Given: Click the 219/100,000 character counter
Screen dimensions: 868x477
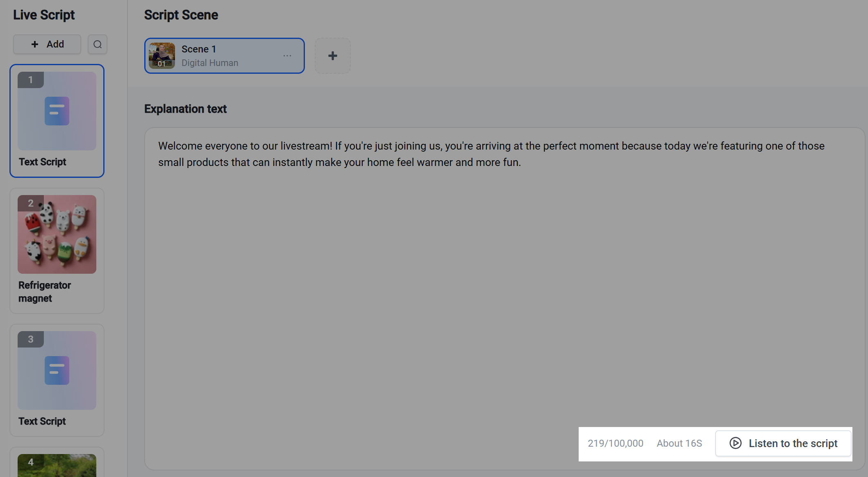Looking at the screenshot, I should coord(616,443).
